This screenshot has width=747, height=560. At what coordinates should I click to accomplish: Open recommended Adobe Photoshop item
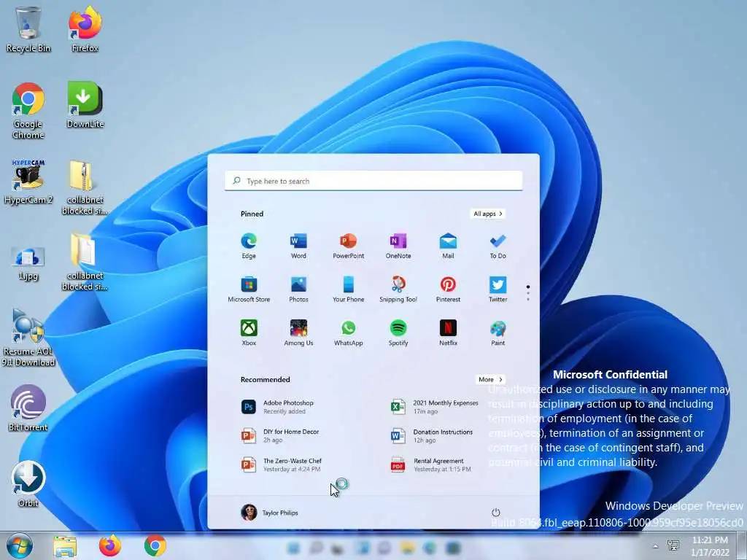click(x=277, y=407)
